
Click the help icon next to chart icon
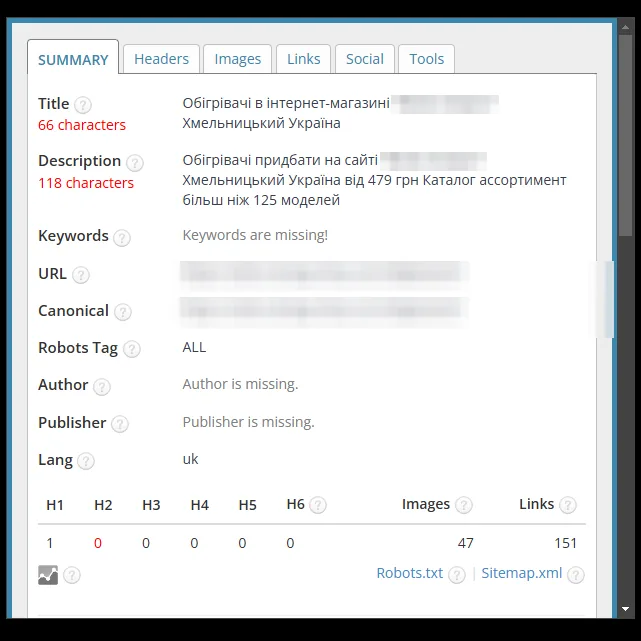(x=72, y=575)
